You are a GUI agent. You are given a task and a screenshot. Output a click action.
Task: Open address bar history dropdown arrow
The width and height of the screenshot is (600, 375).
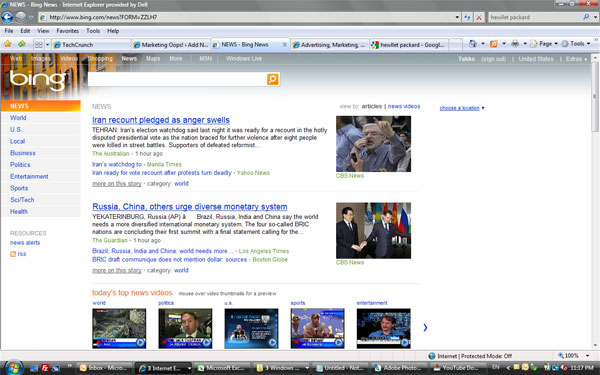pos(457,17)
